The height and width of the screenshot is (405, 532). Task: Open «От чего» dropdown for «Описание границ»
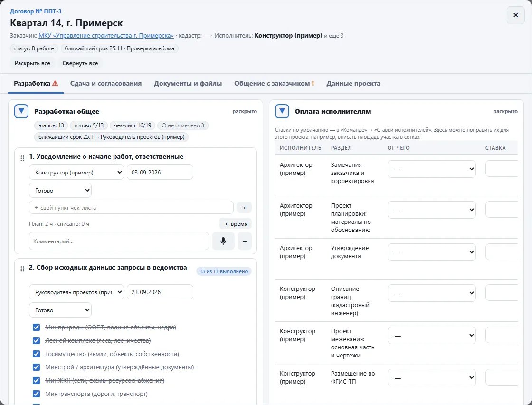coord(432,293)
